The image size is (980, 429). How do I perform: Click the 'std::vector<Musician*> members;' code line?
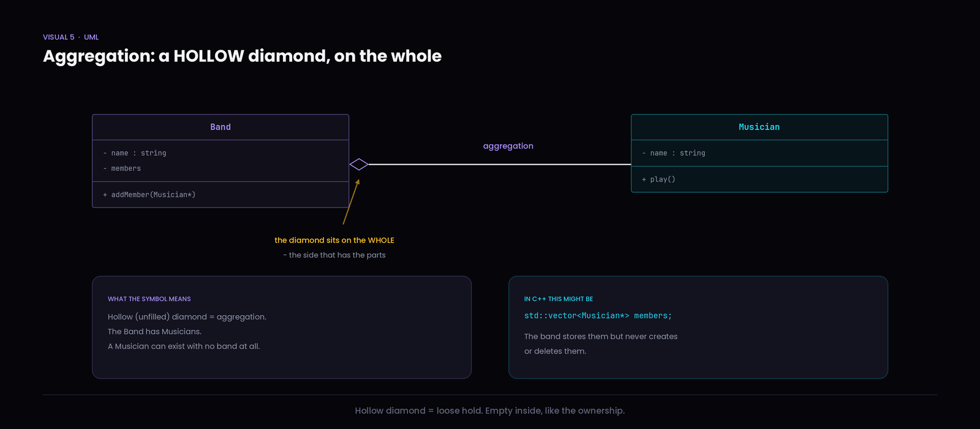(598, 316)
